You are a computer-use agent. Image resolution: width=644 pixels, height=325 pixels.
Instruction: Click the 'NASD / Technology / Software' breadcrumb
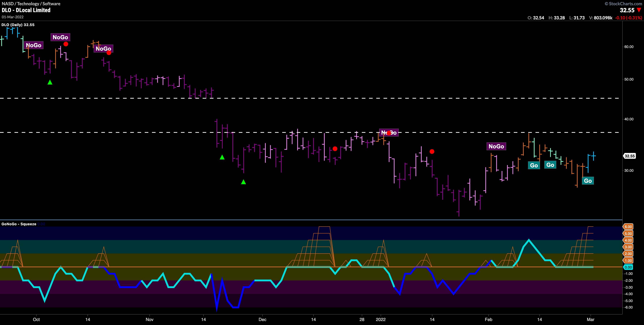point(31,3)
